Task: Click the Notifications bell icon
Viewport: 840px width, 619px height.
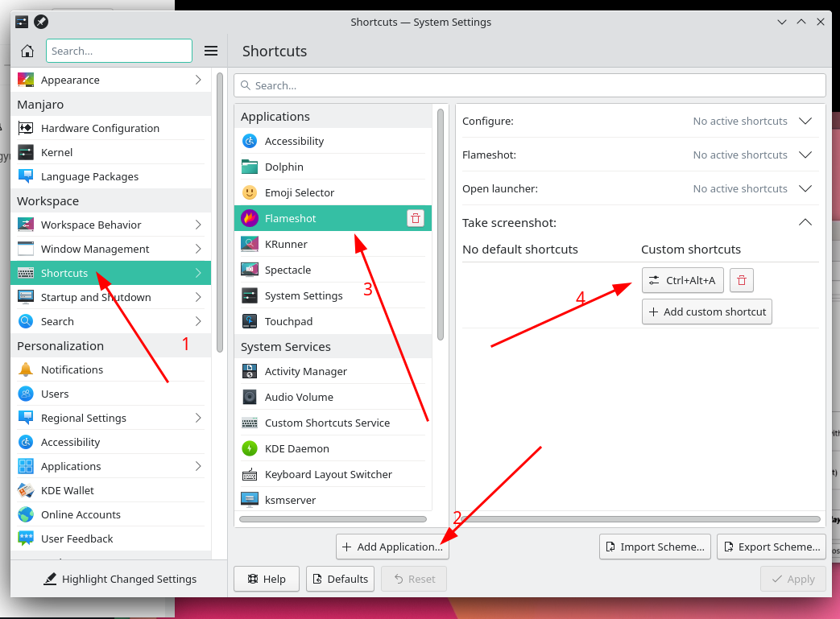Action: tap(26, 369)
